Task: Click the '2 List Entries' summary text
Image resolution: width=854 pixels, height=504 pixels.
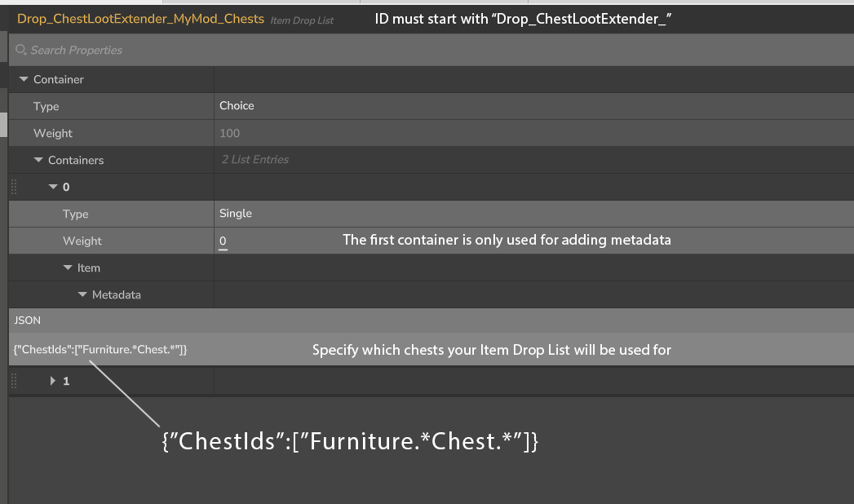Action: (254, 160)
